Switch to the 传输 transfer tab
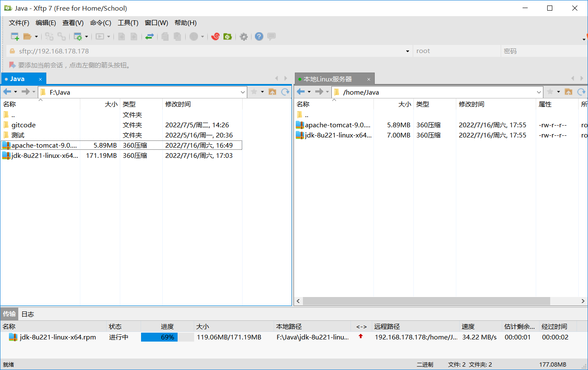The image size is (588, 370). pyautogui.click(x=9, y=314)
